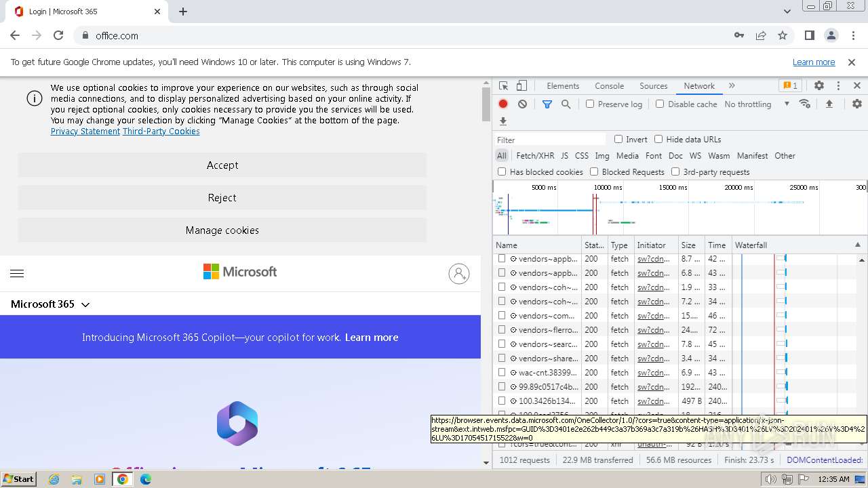
Task: Reload the office.com page
Action: pyautogui.click(x=58, y=35)
